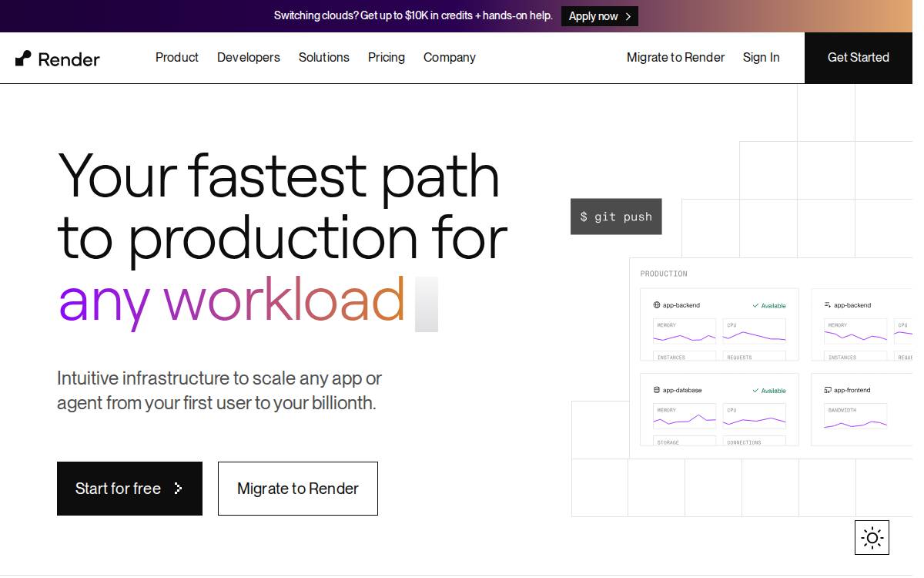Click the monitor icon beside app-frontend
The image size is (924, 578).
(x=828, y=390)
